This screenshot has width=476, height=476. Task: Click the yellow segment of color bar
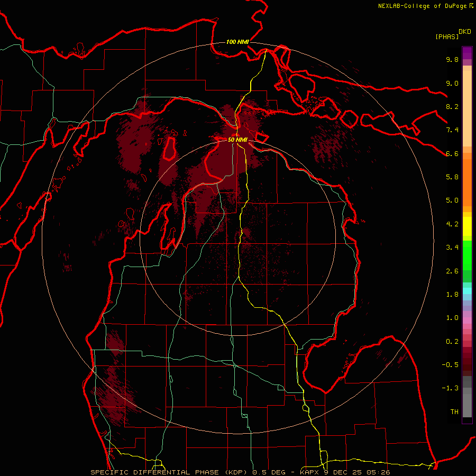click(x=467, y=226)
